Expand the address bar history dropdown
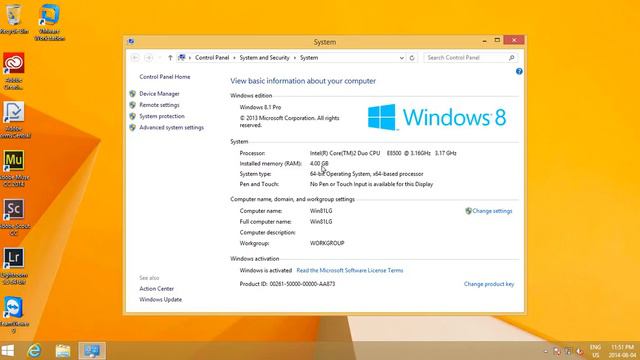 click(x=402, y=58)
